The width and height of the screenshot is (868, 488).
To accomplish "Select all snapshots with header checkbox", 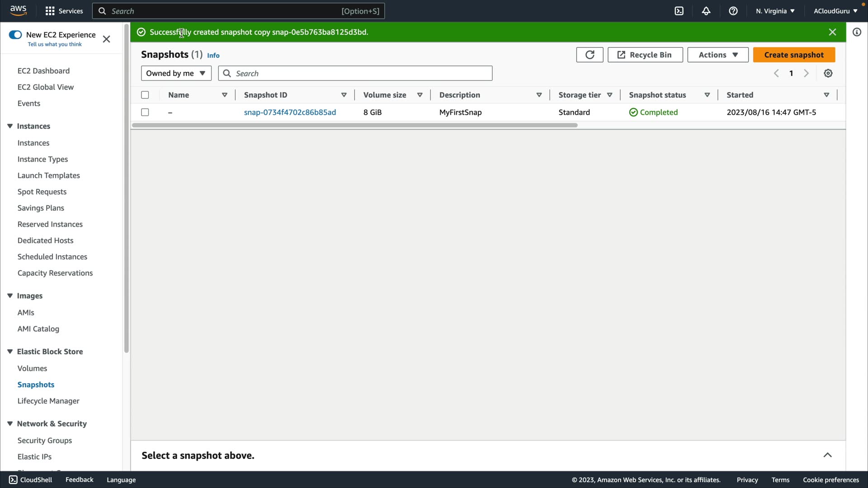I will click(x=145, y=95).
